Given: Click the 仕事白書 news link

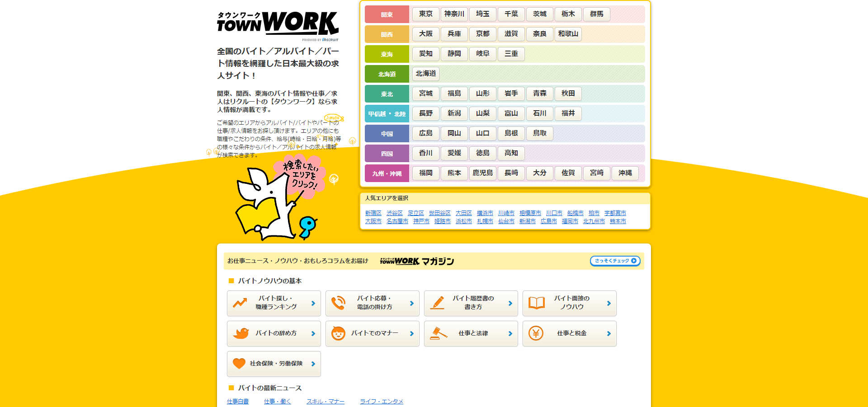Looking at the screenshot, I should [237, 401].
